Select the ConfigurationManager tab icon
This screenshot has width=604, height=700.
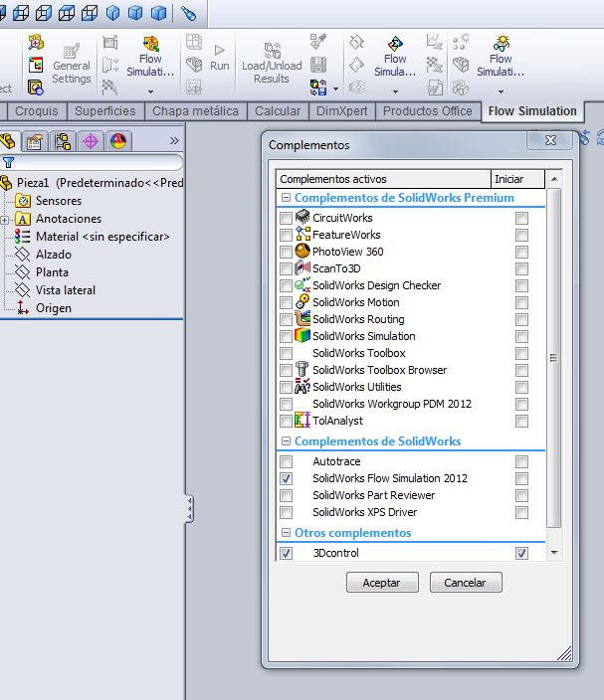[63, 142]
